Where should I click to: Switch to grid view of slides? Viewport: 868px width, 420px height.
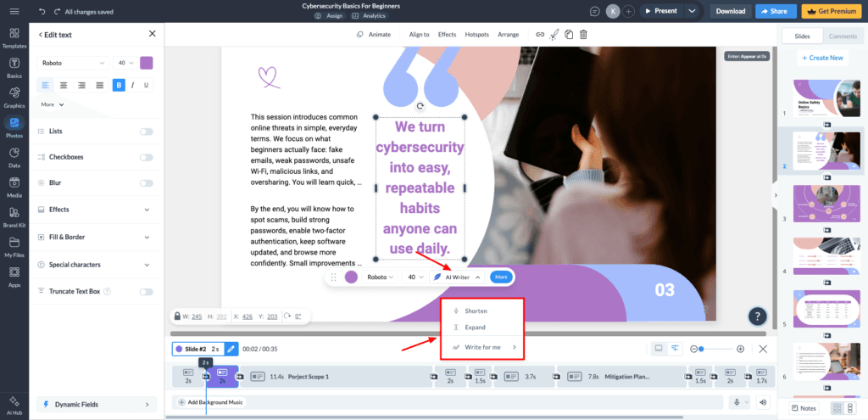pos(837,408)
